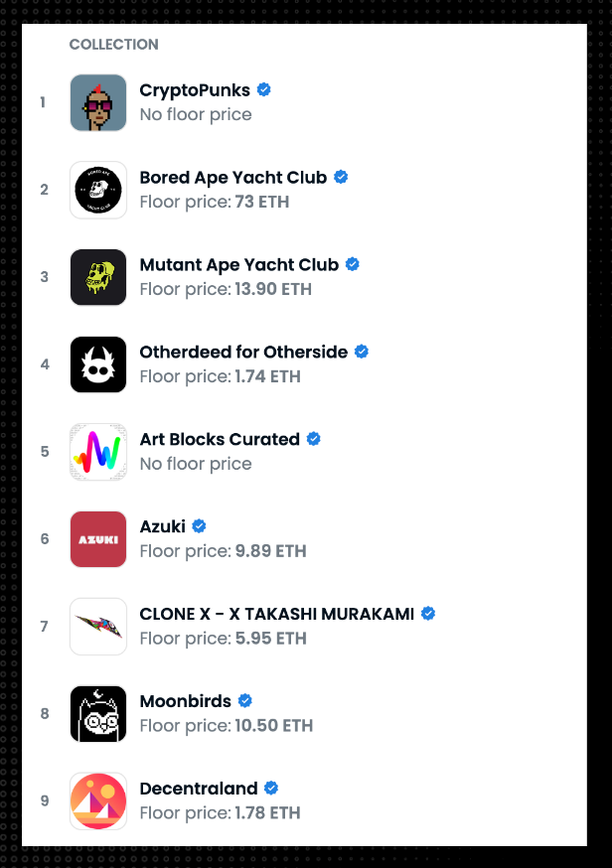
Task: Open CLONE X - X TAKASHI MURAKAMI link
Action: tap(277, 614)
